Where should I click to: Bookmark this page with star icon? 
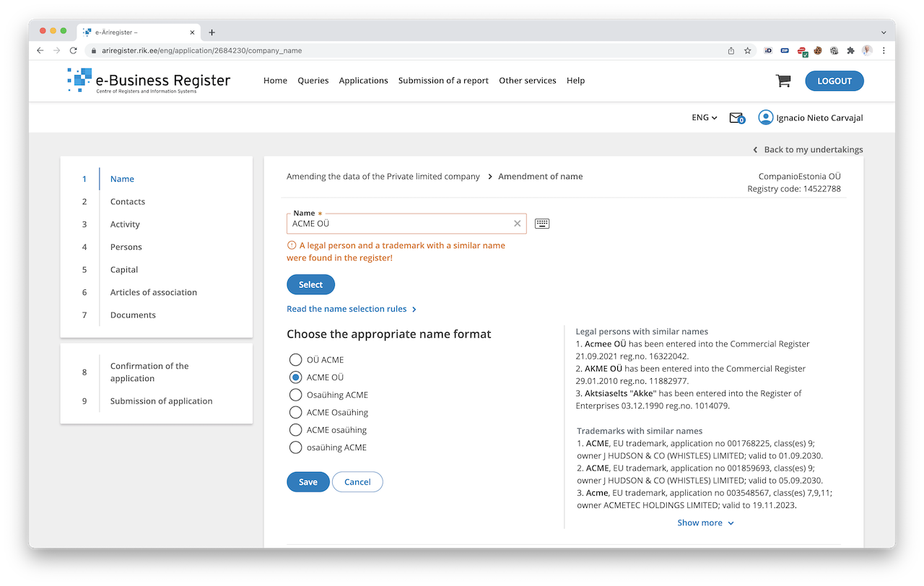[x=748, y=51]
